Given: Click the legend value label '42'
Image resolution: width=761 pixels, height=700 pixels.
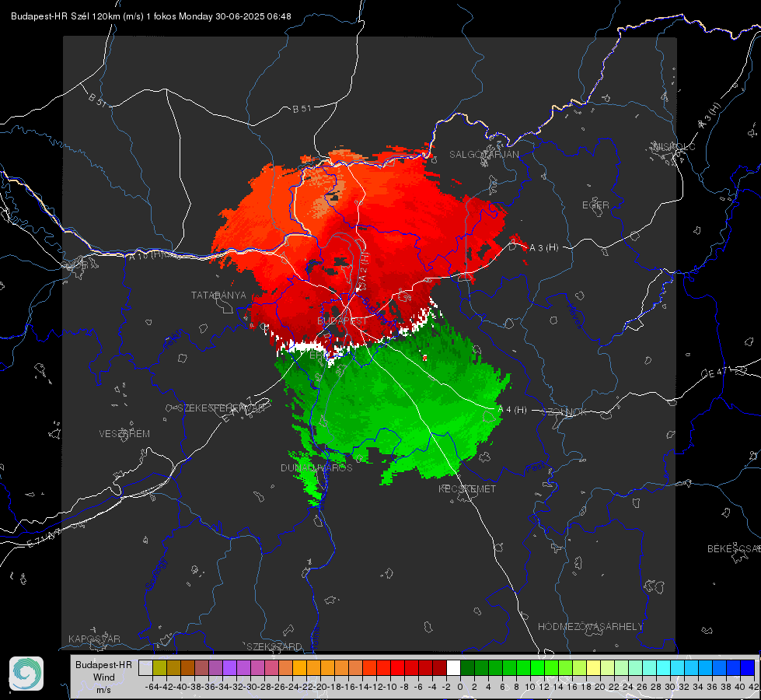Looking at the screenshot, I should [754, 687].
